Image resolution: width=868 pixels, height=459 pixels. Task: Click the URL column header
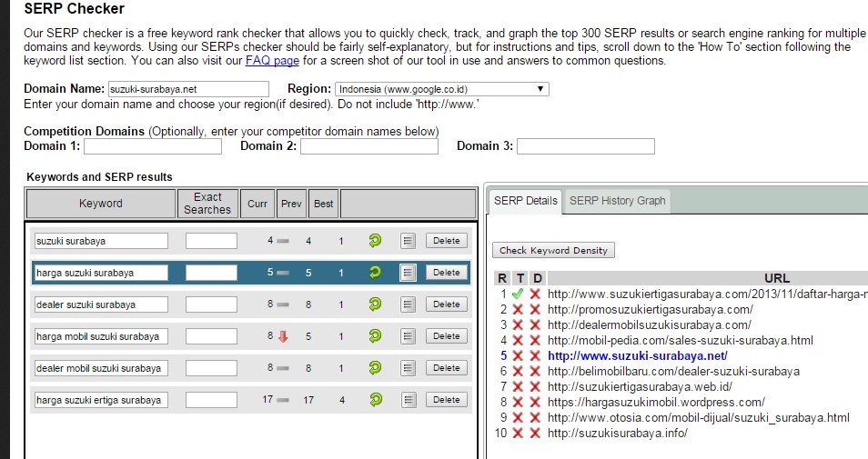[x=777, y=278]
